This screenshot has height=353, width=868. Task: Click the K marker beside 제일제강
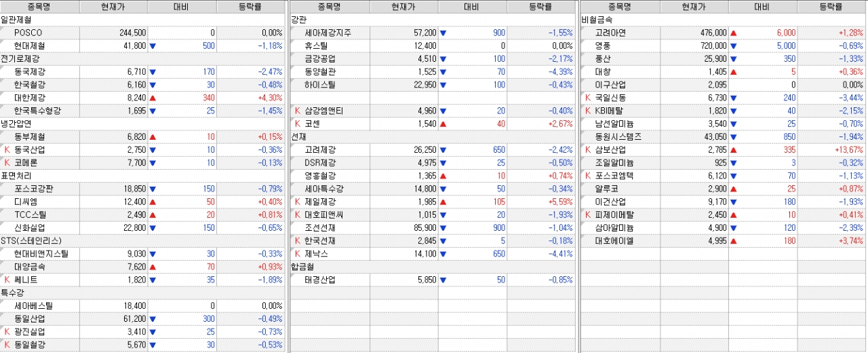(x=298, y=202)
